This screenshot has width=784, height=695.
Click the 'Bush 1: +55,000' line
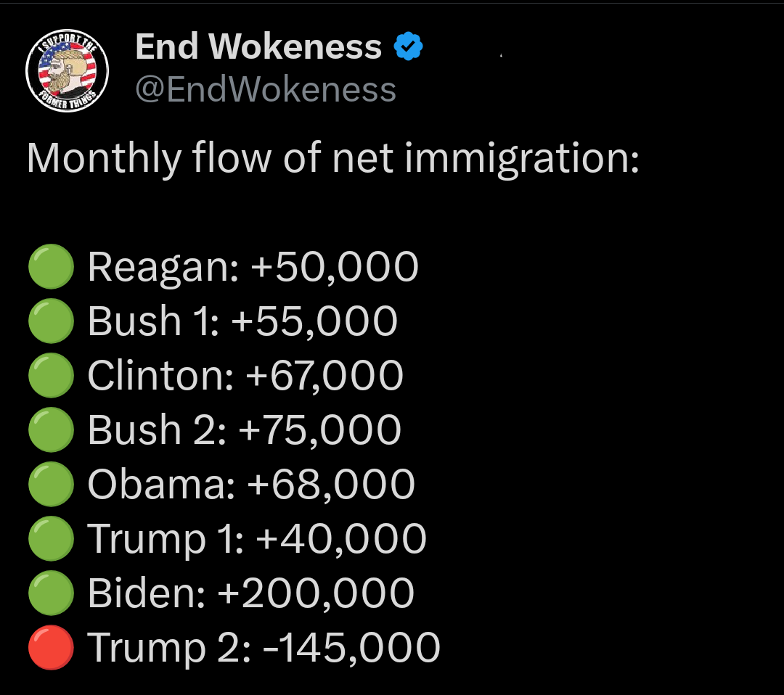coord(242,321)
